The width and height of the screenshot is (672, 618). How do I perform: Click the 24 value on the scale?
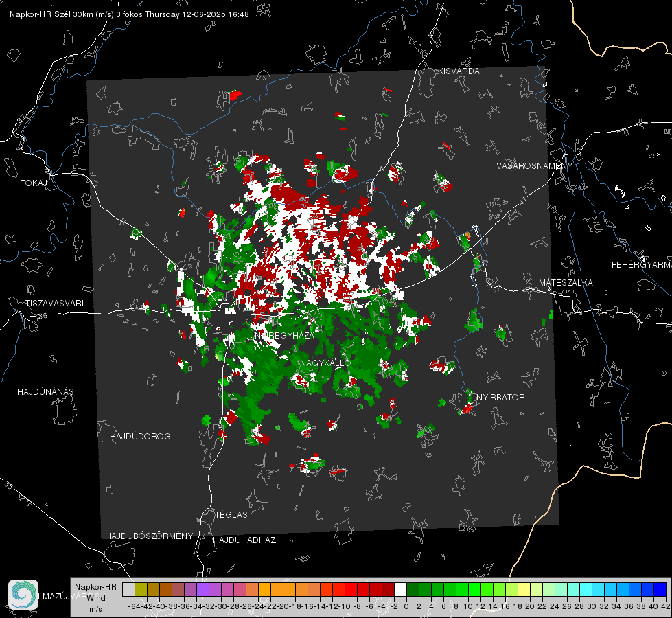click(554, 606)
